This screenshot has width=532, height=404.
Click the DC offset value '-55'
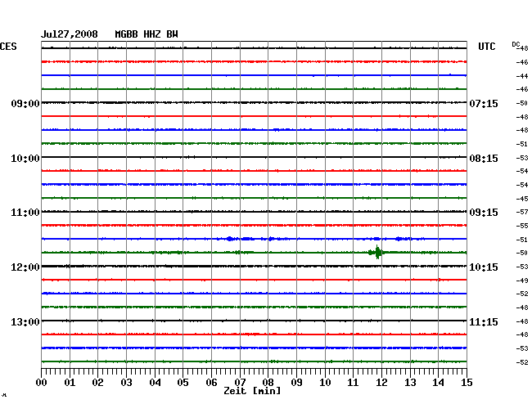[522, 226]
